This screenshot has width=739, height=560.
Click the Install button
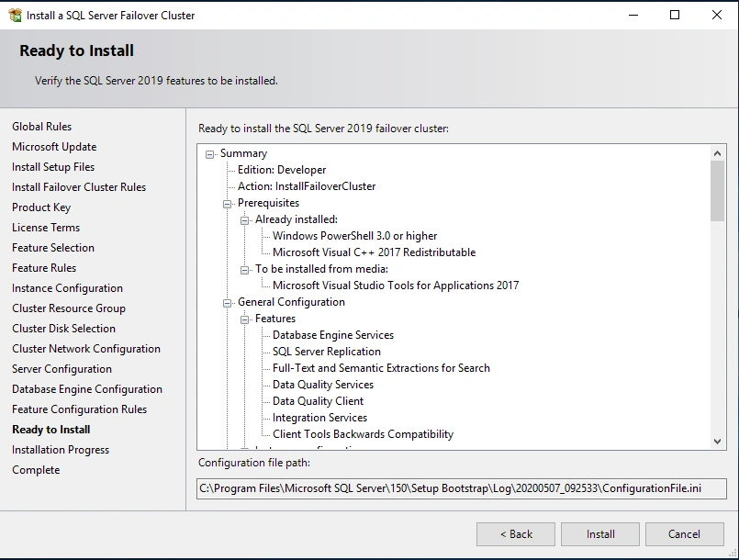click(600, 534)
